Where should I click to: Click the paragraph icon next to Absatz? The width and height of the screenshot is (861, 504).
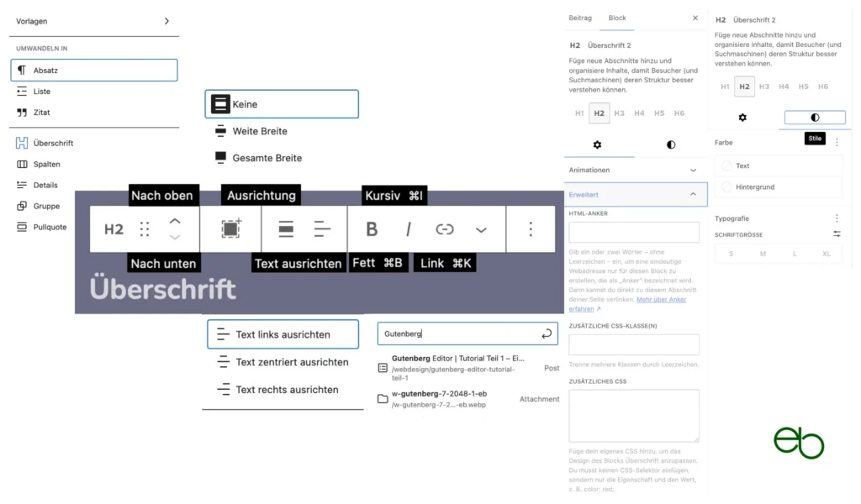pyautogui.click(x=21, y=71)
